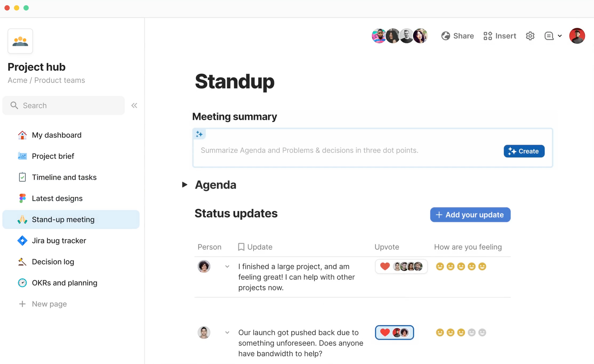The width and height of the screenshot is (594, 364).
Task: Open the dropdown arrow next to comments icon
Action: click(560, 36)
